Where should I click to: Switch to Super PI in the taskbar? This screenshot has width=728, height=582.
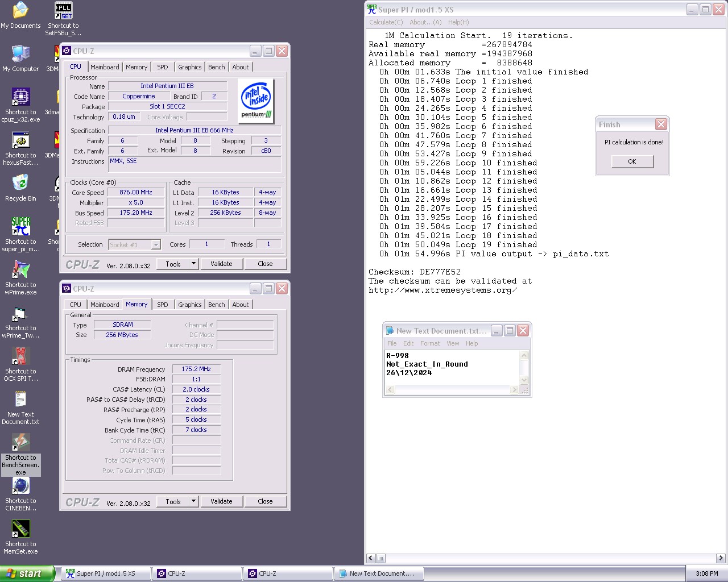[106, 573]
